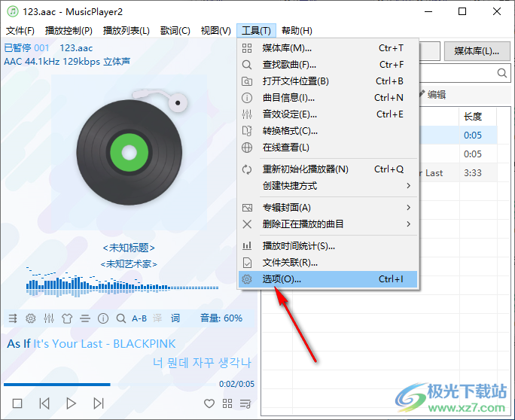The width and height of the screenshot is (515, 420).
Task: Choose 转换格式(C) format conversion
Action: 328,131
